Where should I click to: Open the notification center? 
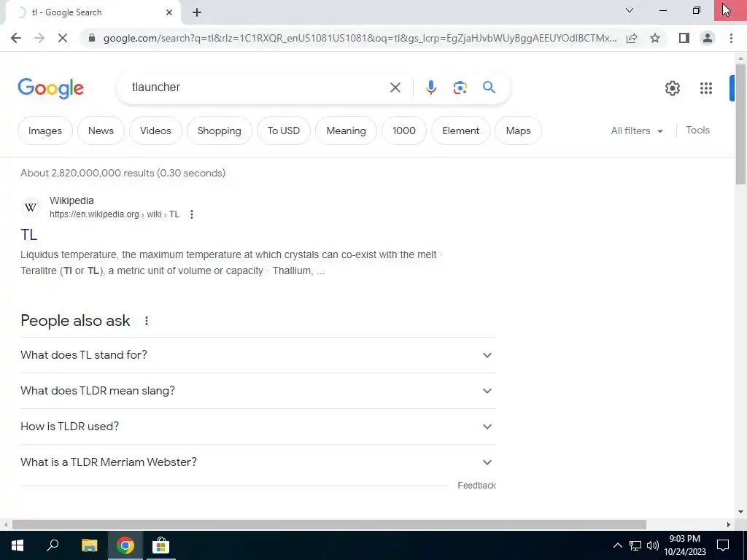(x=723, y=545)
